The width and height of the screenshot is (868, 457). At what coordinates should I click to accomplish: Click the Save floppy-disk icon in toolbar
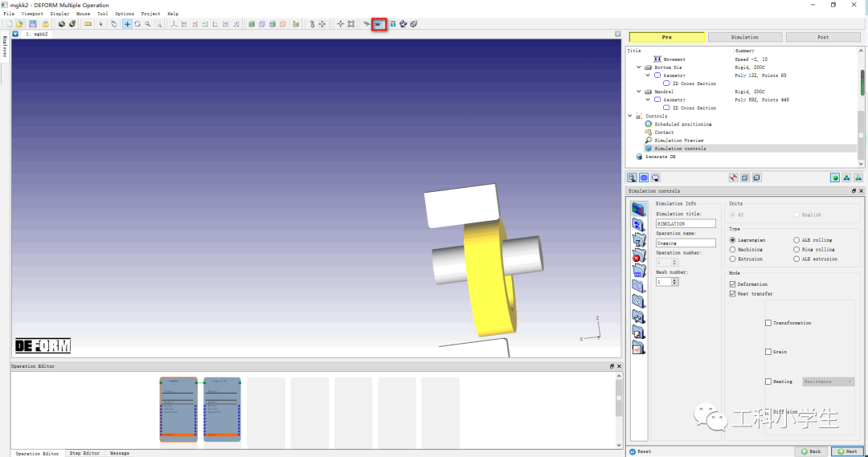coord(33,24)
